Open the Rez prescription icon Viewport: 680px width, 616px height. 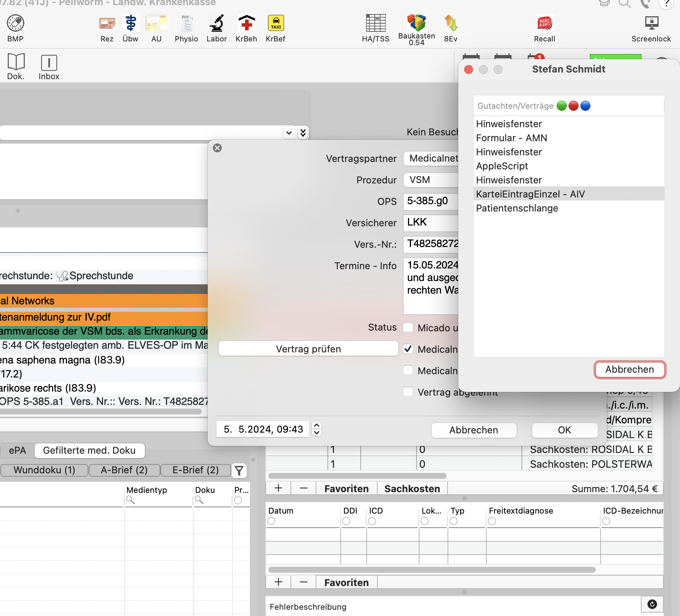point(107,23)
